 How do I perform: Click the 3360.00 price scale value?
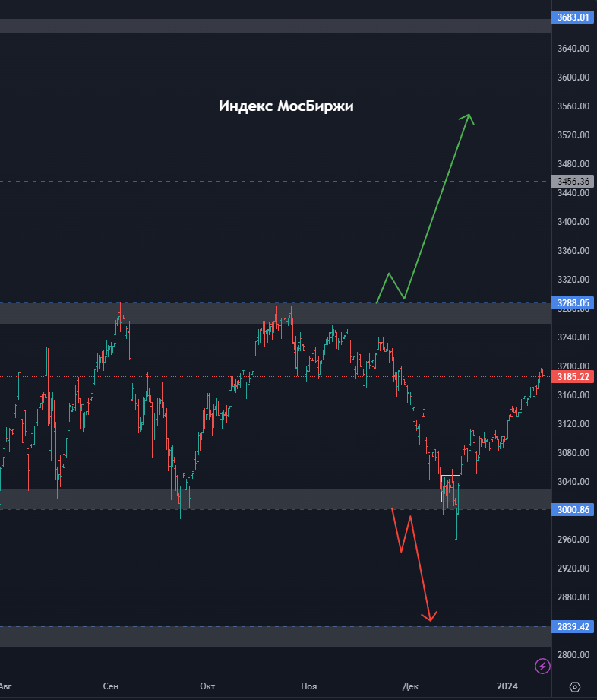click(573, 251)
